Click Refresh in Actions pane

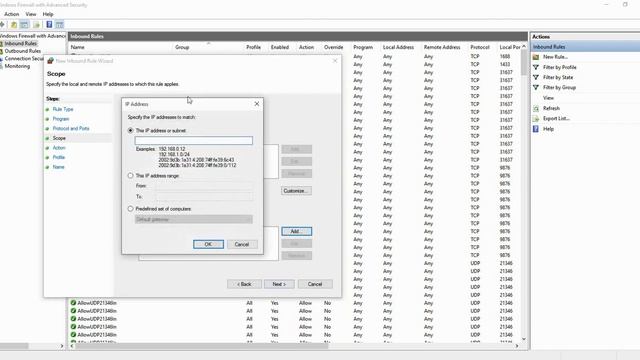coord(551,108)
